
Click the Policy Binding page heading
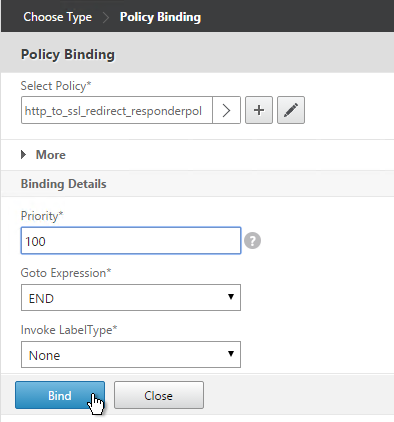click(68, 54)
